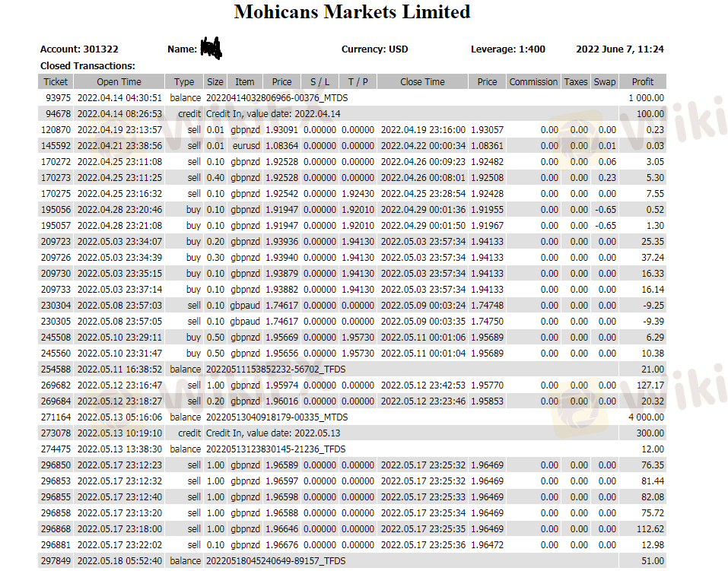
Task: Select the Swap column header
Action: (x=605, y=81)
